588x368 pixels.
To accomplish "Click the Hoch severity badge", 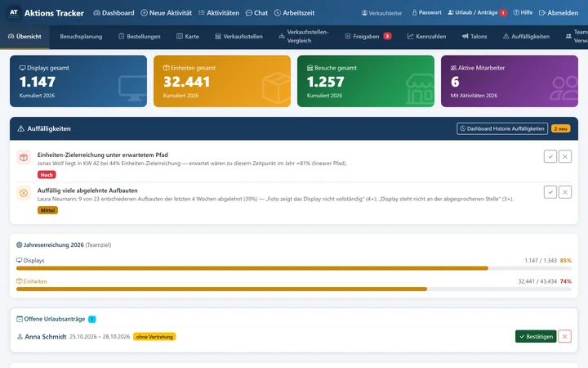I will 47,175.
